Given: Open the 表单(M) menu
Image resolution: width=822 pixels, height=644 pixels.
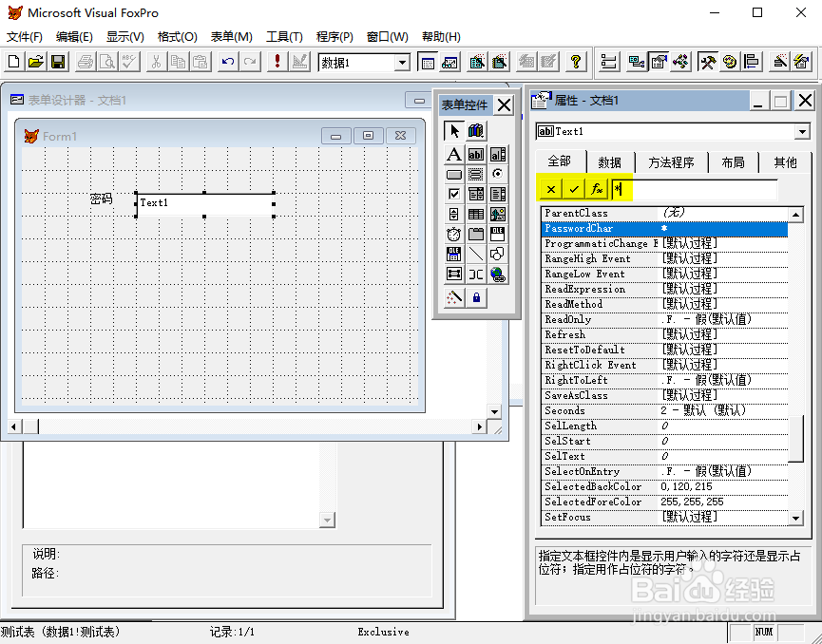Looking at the screenshot, I should pyautogui.click(x=232, y=37).
